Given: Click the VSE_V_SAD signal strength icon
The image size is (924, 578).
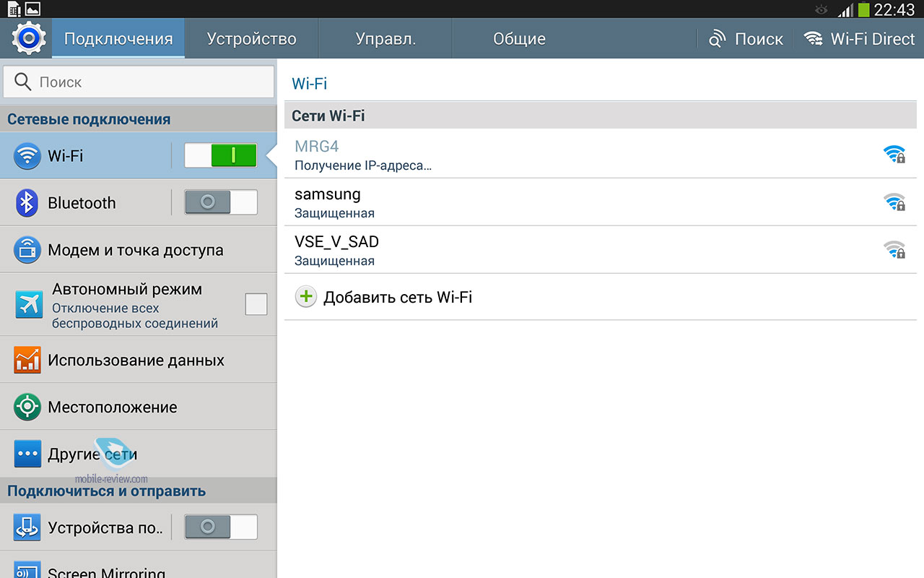Looking at the screenshot, I should tap(894, 249).
